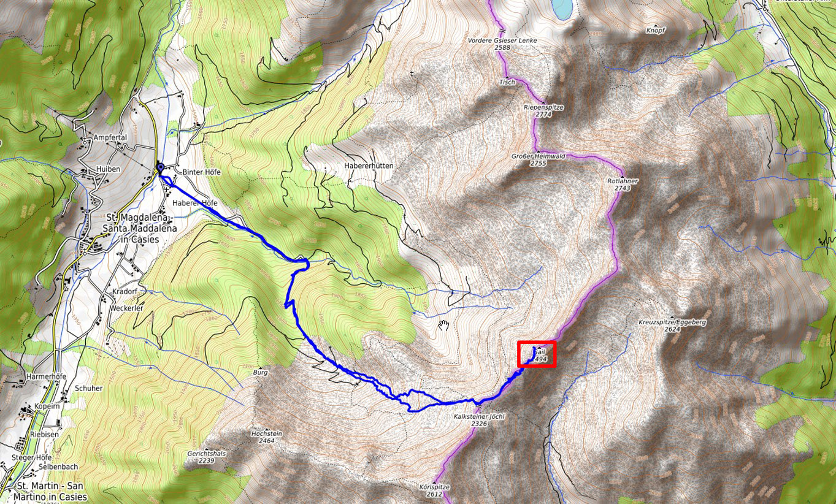Select the Großer Heimwald 2755 label
The height and width of the screenshot is (504, 836).
pyautogui.click(x=538, y=160)
